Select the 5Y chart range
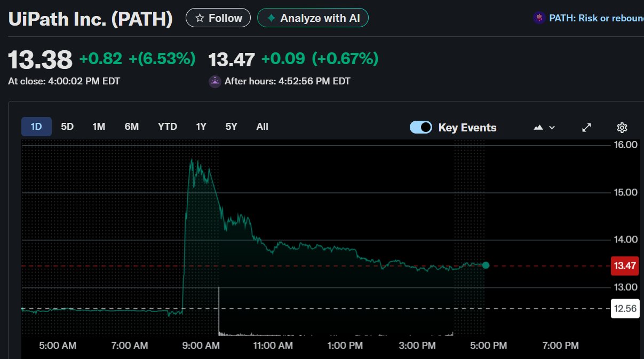Image resolution: width=644 pixels, height=359 pixels. point(231,127)
